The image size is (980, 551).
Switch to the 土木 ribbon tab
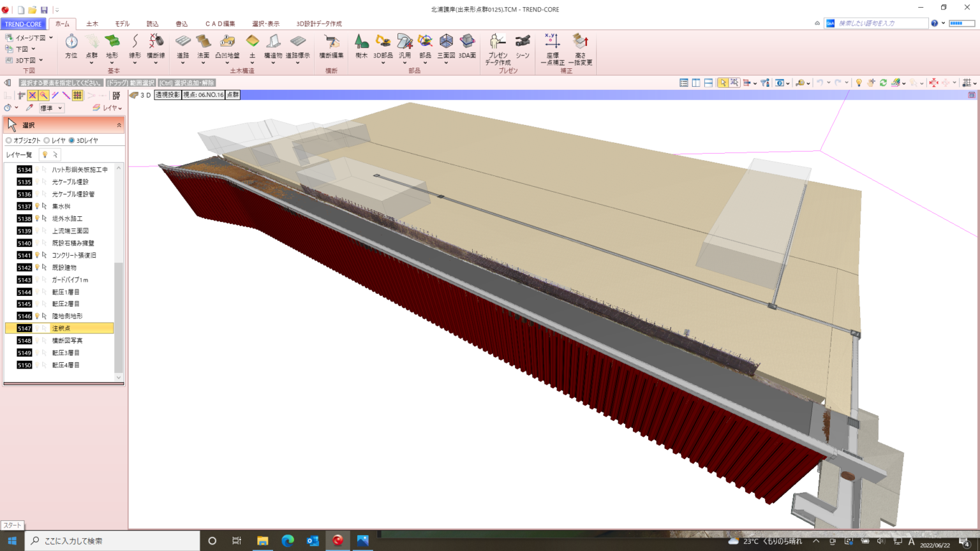point(92,24)
